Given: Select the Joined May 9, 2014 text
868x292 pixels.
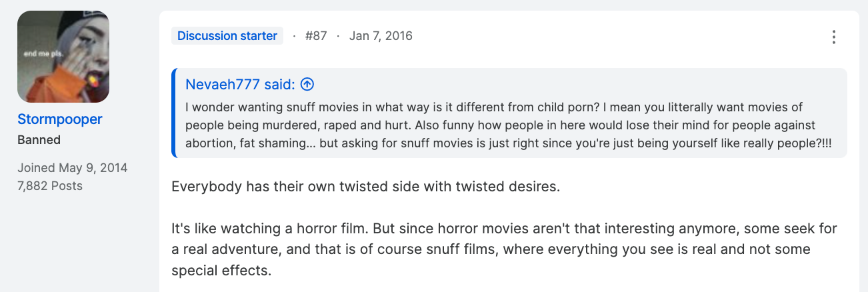Looking at the screenshot, I should coord(72,167).
